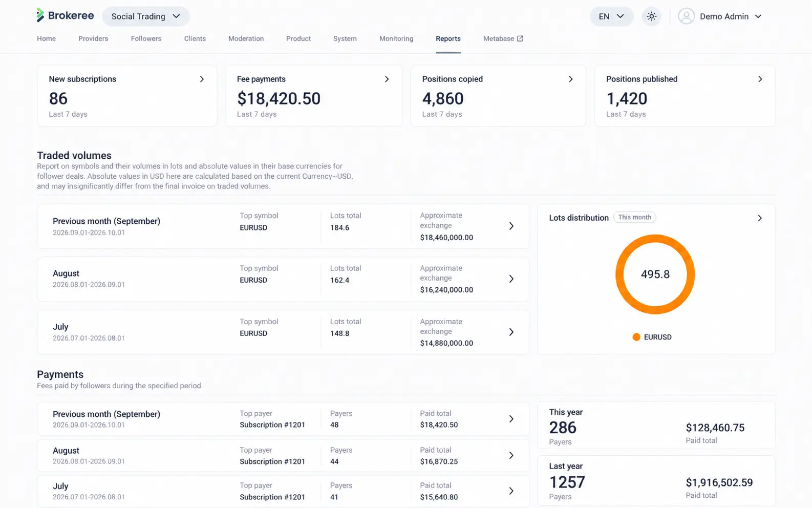812x508 pixels.
Task: Click the orange lots distribution donut chart
Action: tap(655, 274)
